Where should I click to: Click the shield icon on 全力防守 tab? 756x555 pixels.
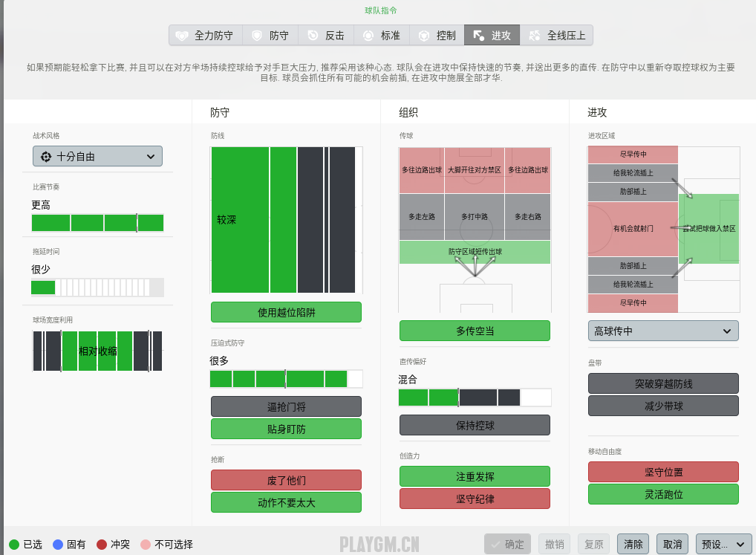[182, 36]
